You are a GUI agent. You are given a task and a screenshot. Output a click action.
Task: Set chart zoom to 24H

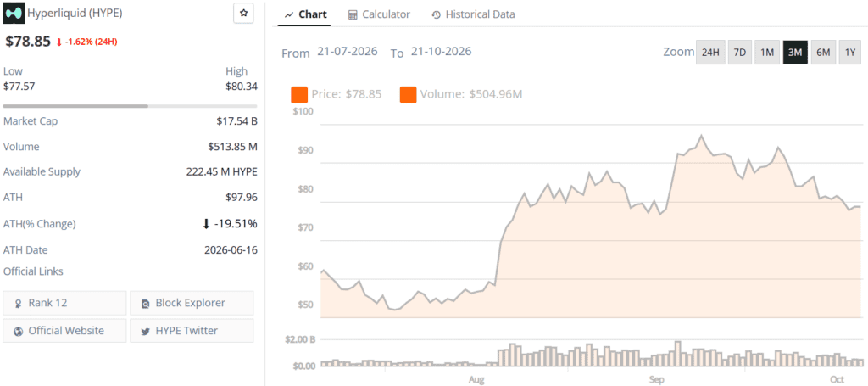pyautogui.click(x=710, y=53)
